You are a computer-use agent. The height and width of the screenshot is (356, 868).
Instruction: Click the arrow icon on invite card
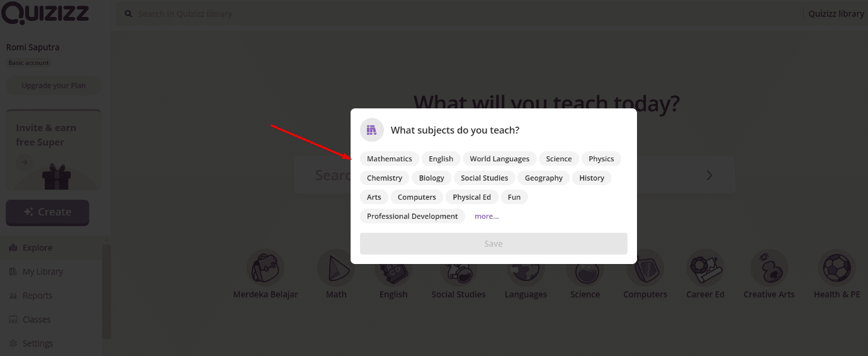coord(24,162)
